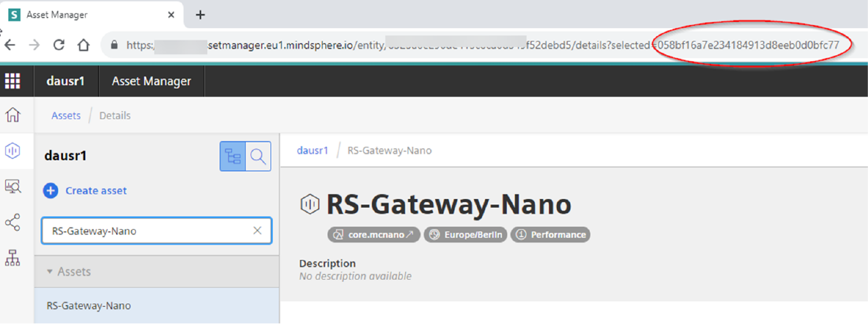This screenshot has height=324, width=868.
Task: Click the plus icon for Create asset
Action: tap(51, 191)
